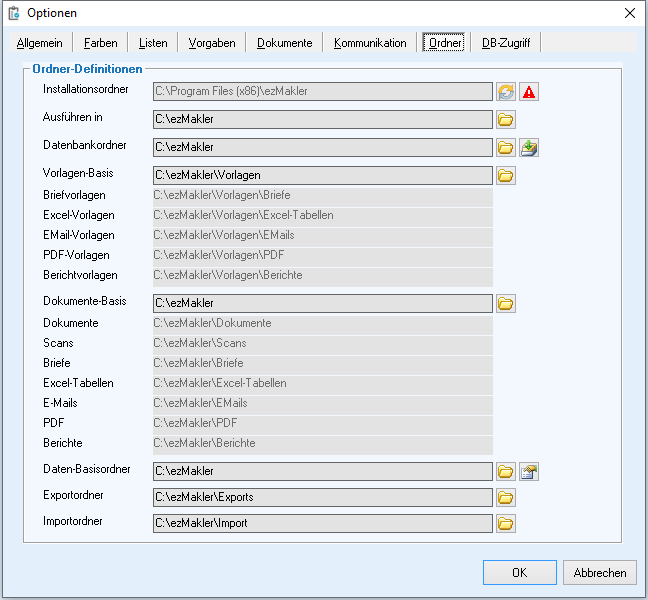
Task: Focus the Vorlagen-Basis path field
Action: (322, 176)
